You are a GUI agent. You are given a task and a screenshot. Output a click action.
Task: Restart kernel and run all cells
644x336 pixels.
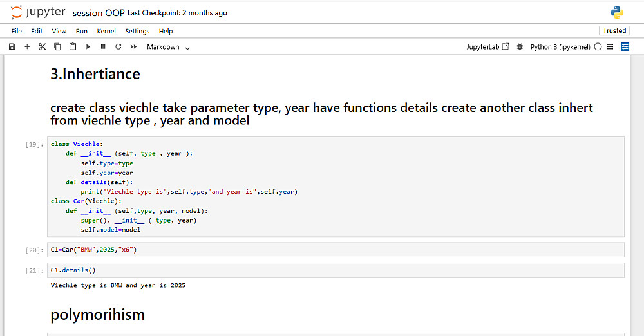(x=133, y=47)
